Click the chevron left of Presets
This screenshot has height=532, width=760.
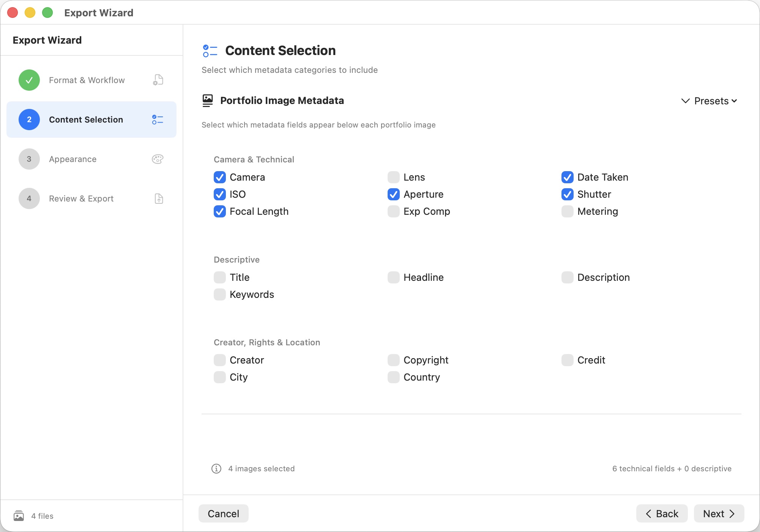tap(685, 101)
